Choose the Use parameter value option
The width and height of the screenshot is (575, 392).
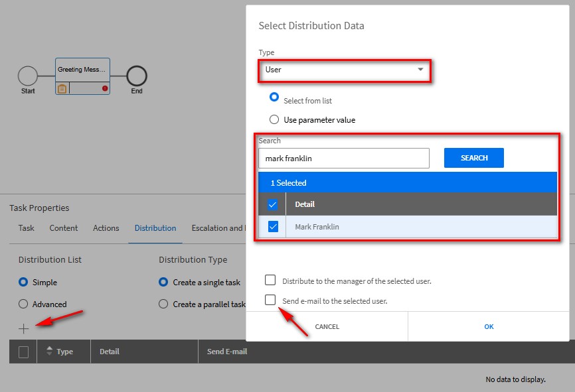coord(274,120)
